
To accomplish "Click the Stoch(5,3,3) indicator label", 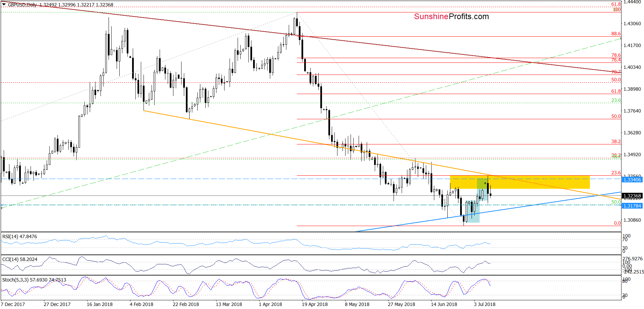I will coord(34,279).
